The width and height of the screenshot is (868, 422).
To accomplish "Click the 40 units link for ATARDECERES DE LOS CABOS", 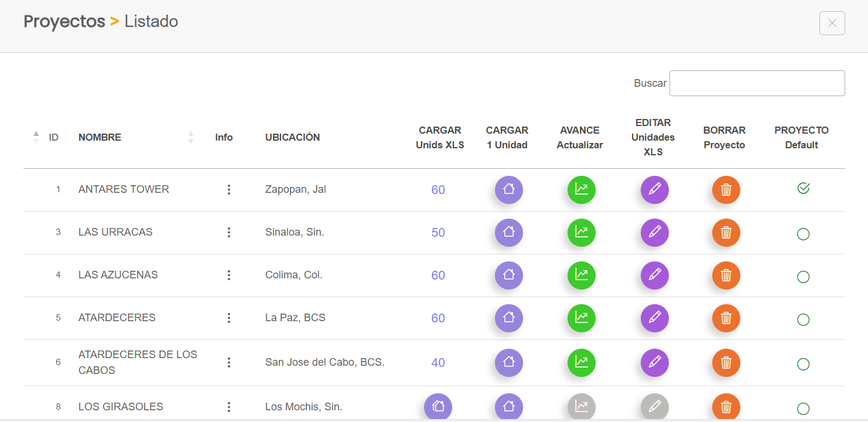I will 438,363.
